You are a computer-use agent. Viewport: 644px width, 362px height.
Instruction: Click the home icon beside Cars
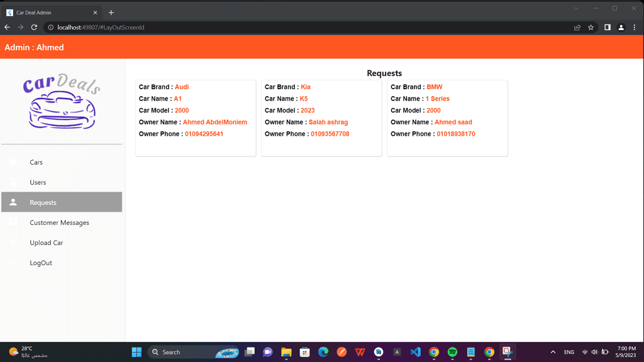(13, 162)
